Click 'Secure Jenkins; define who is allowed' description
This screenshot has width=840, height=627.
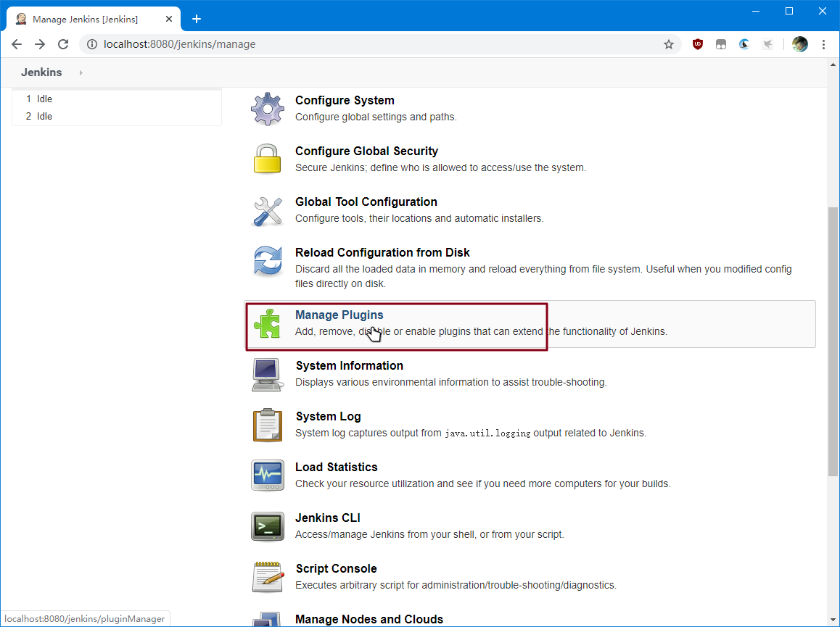coord(440,168)
